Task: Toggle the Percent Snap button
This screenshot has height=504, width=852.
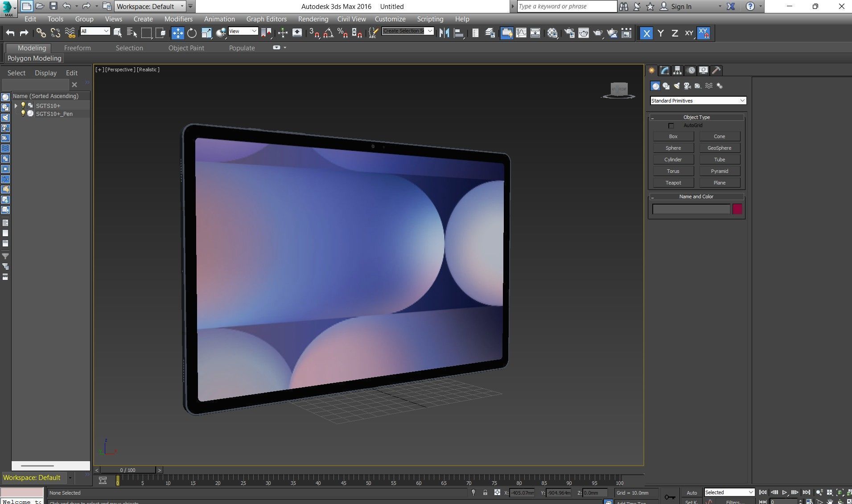Action: 342,33
